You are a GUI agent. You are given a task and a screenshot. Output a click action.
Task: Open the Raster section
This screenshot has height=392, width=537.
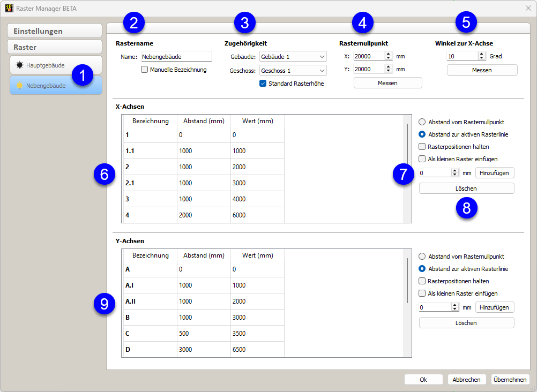tap(55, 47)
